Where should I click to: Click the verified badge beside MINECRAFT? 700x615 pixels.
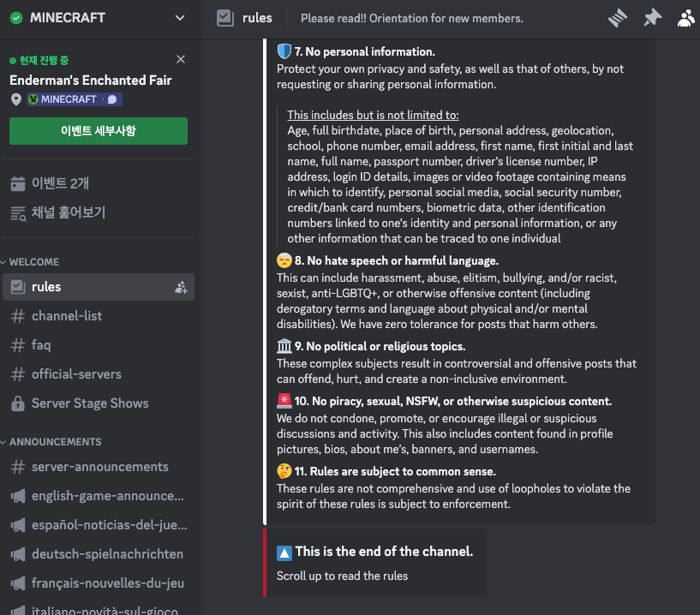click(x=16, y=18)
